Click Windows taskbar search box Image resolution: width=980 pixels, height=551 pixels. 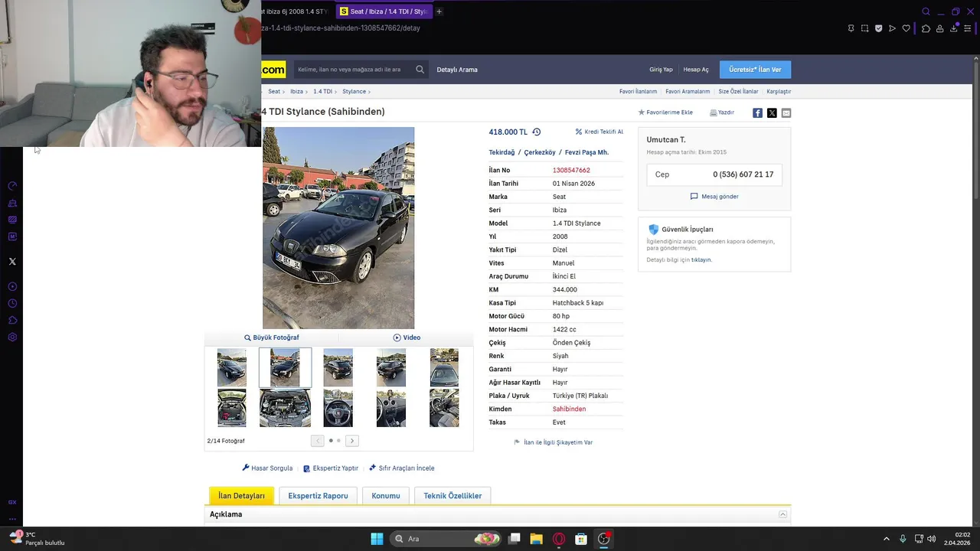pos(446,539)
